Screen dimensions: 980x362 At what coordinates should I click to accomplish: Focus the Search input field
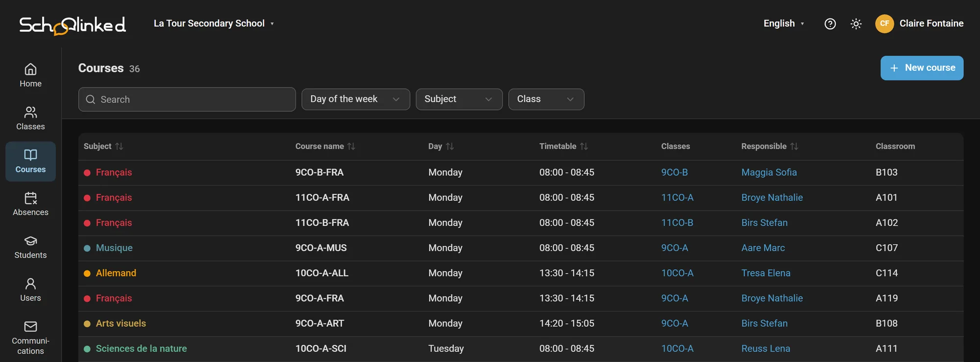pyautogui.click(x=187, y=99)
